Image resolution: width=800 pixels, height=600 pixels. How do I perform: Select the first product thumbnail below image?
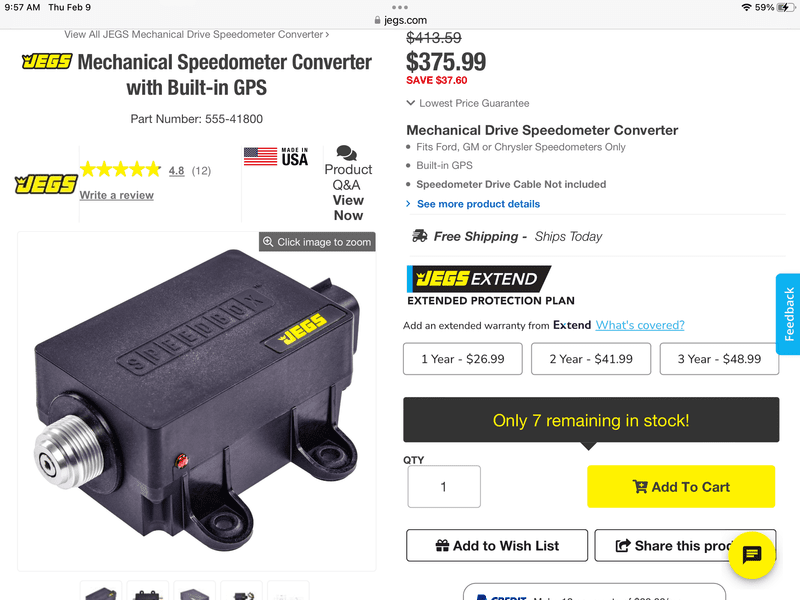101,592
